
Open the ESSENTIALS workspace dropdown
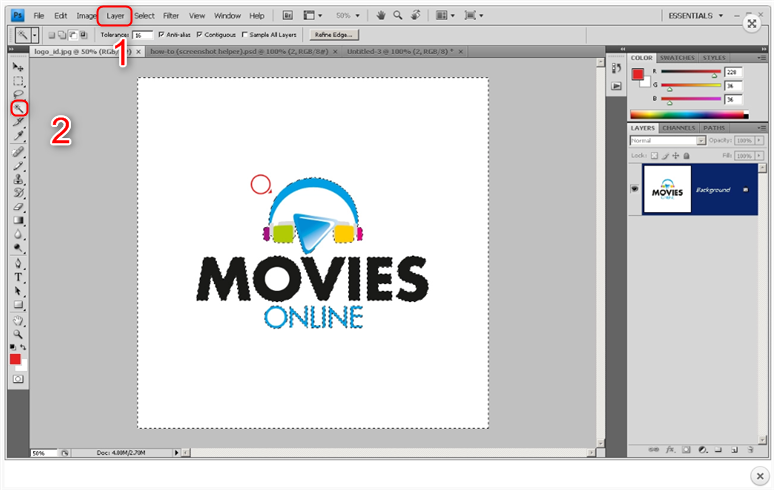point(697,16)
